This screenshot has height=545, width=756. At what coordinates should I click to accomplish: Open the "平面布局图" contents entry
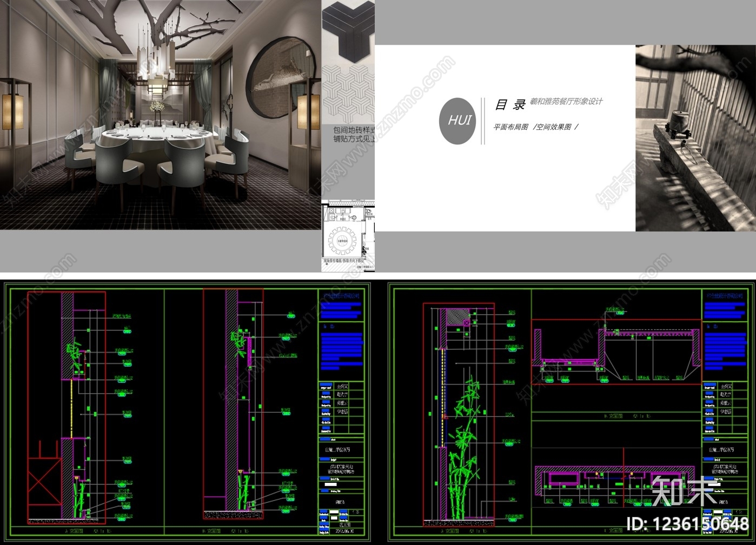click(510, 127)
